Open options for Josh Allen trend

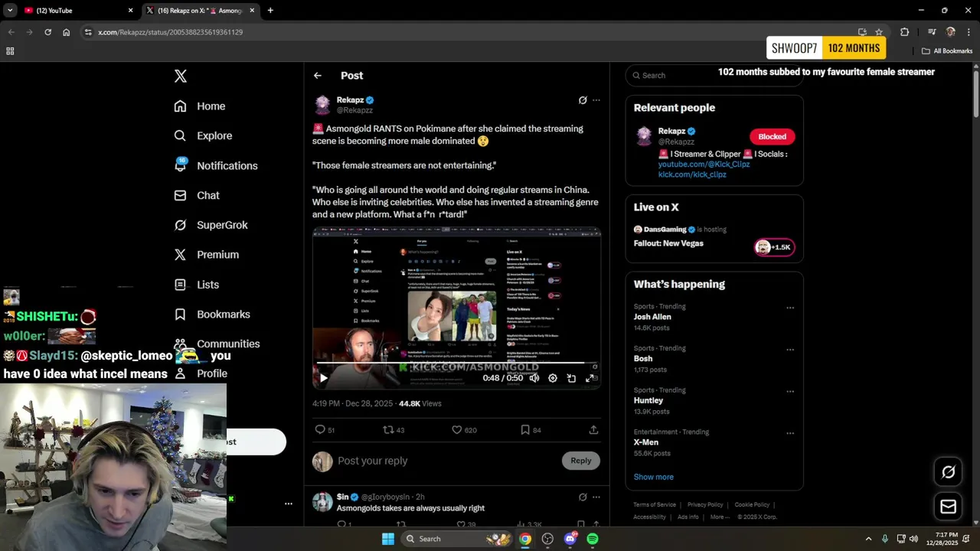point(790,308)
